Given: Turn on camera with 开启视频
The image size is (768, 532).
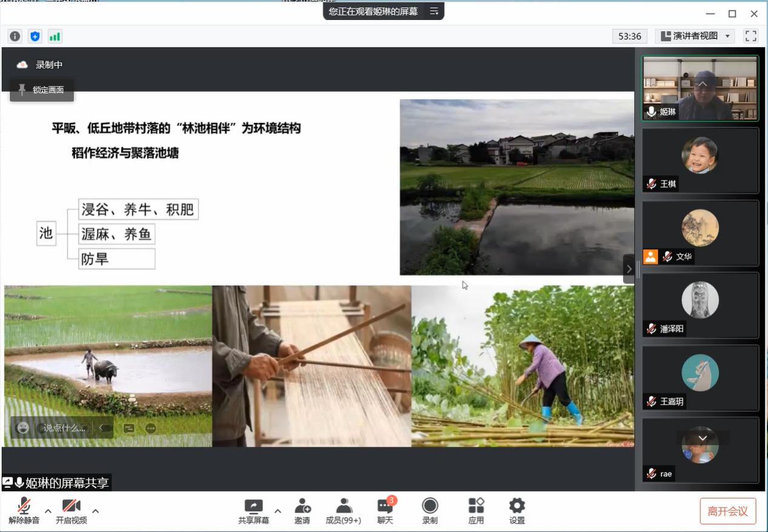Looking at the screenshot, I should coord(71,511).
